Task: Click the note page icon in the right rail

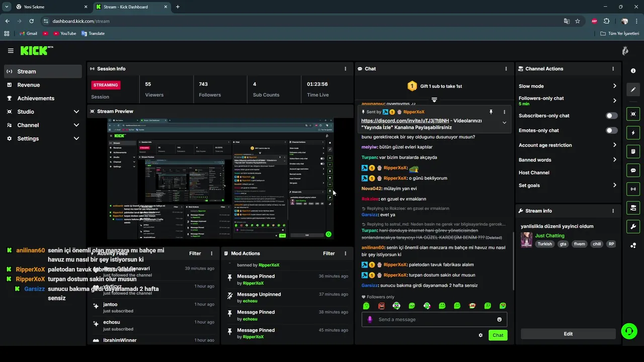Action: point(633,151)
